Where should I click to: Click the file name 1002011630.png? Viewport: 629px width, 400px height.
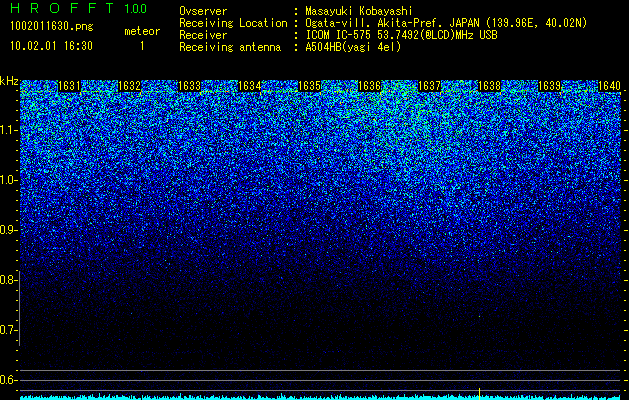click(x=52, y=26)
